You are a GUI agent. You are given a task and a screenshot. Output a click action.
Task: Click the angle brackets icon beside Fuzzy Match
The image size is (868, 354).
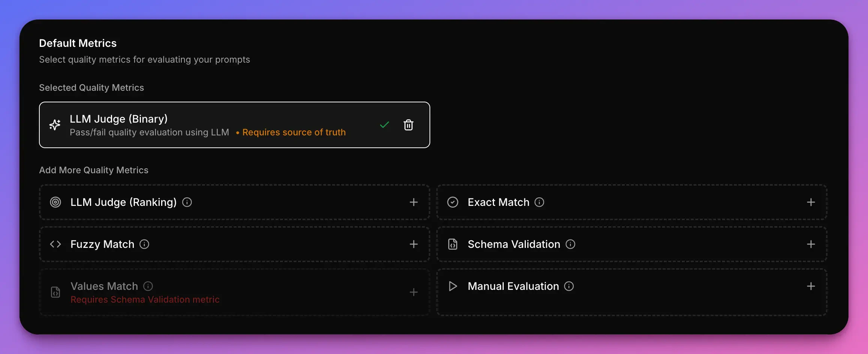(x=55, y=244)
